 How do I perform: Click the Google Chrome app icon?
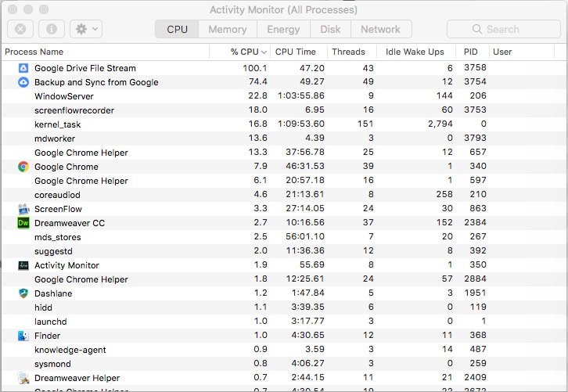tap(23, 167)
